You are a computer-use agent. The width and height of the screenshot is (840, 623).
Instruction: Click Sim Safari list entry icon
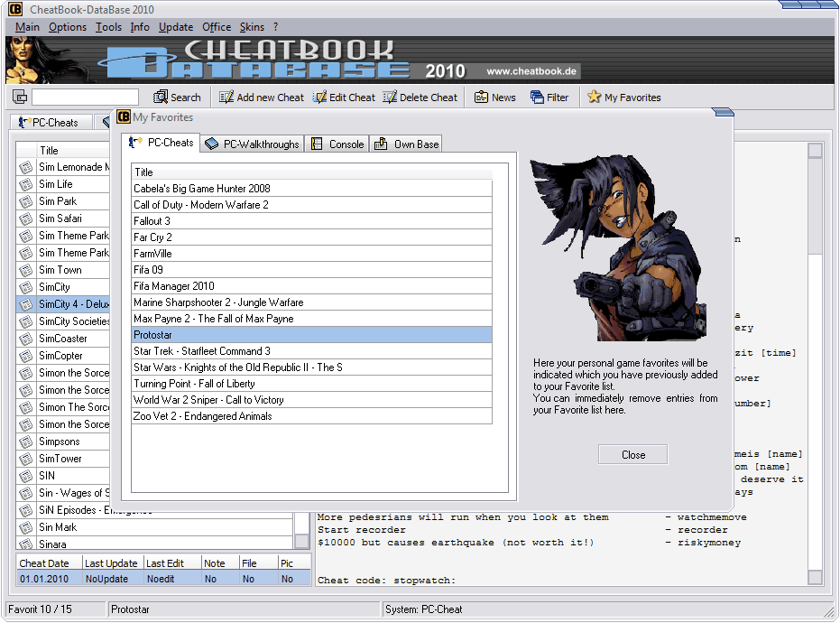(x=25, y=219)
